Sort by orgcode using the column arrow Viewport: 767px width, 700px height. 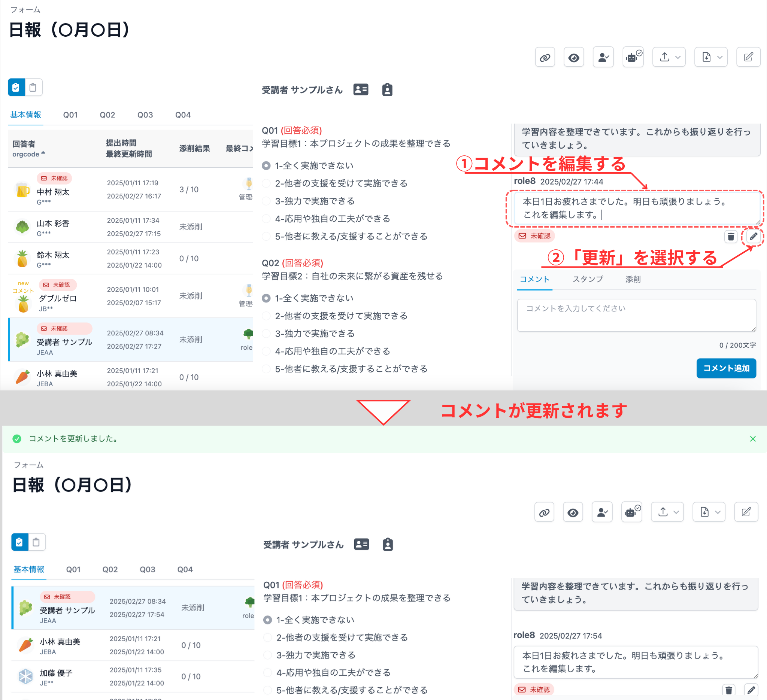coord(43,152)
